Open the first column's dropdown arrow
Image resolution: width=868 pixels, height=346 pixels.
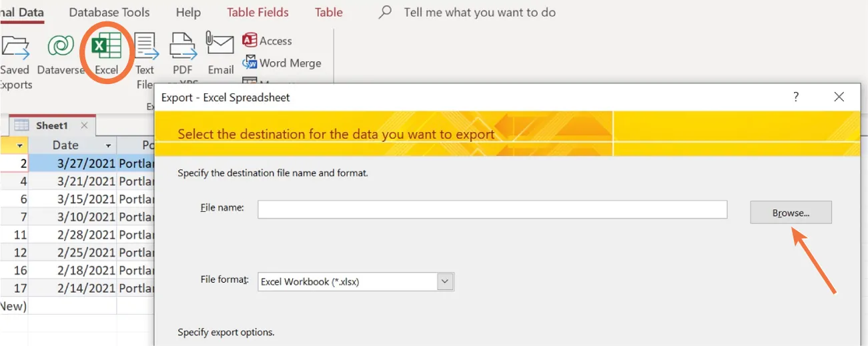(x=20, y=145)
